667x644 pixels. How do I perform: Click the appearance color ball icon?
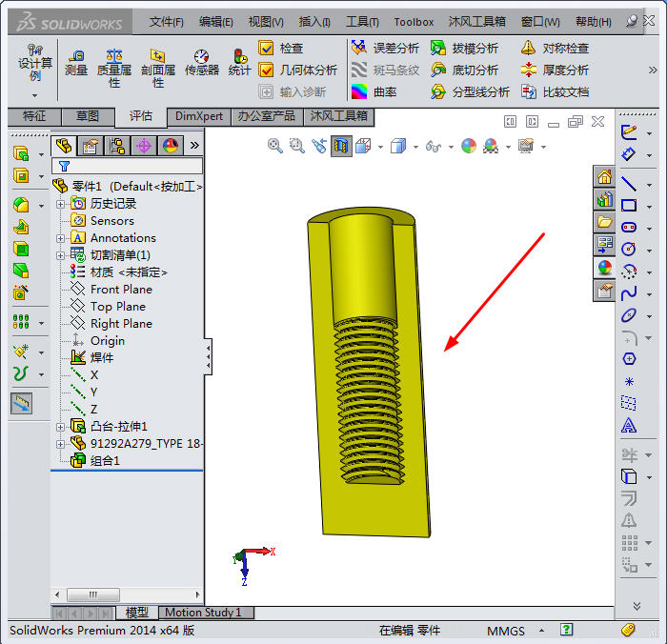[x=468, y=146]
